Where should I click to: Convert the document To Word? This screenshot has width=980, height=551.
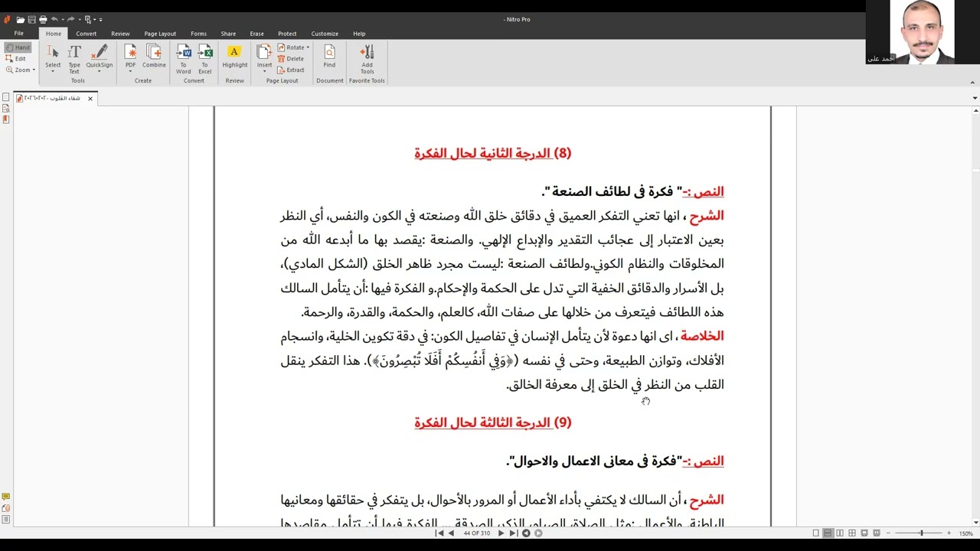[184, 58]
